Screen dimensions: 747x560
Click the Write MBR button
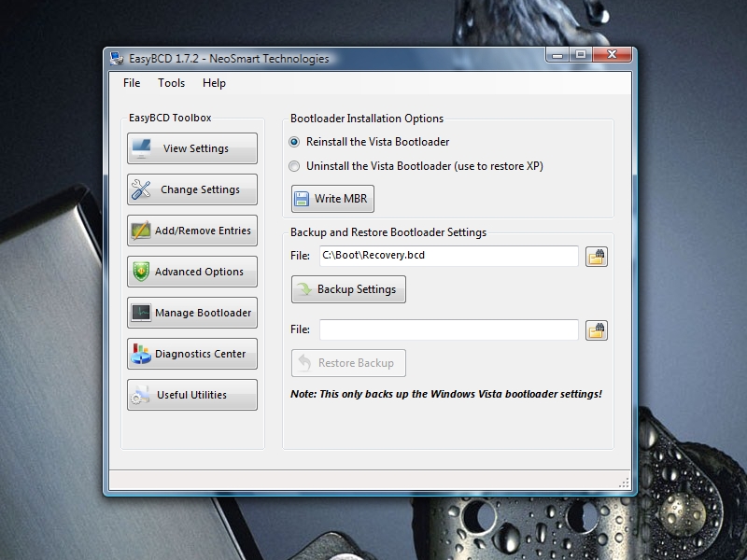click(332, 199)
